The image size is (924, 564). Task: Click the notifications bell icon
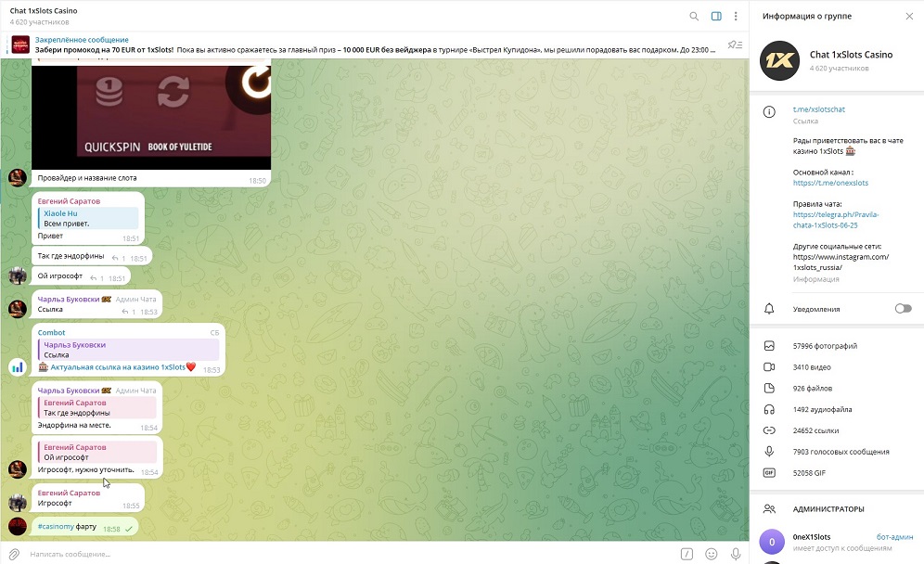click(x=769, y=309)
